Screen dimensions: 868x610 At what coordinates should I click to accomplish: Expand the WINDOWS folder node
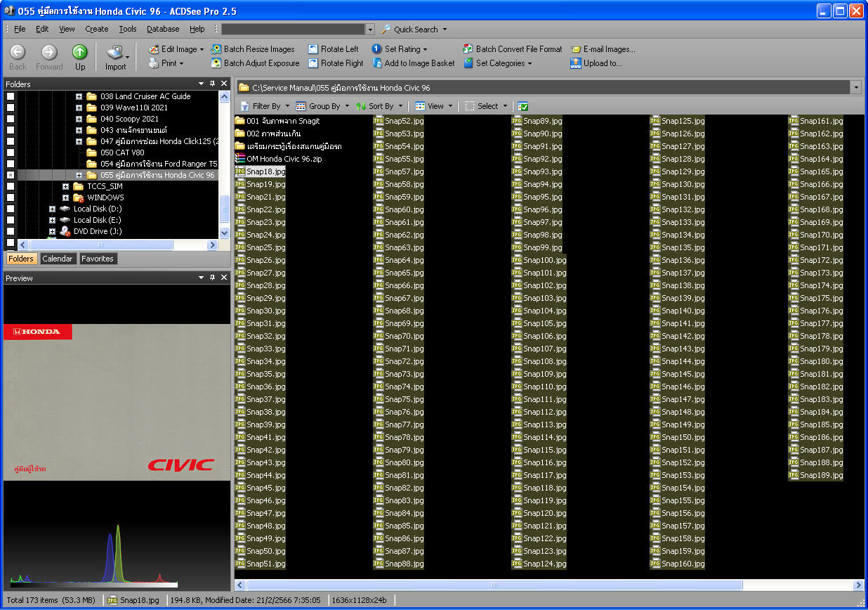pos(65,197)
